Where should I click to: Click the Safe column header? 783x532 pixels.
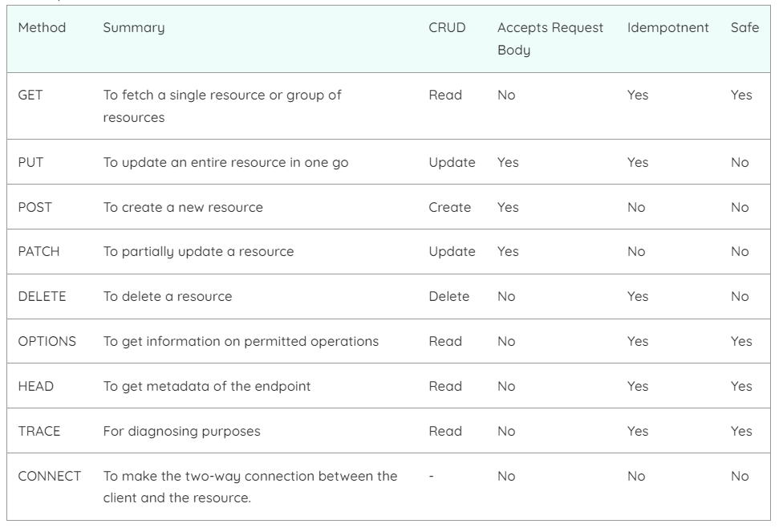744,27
